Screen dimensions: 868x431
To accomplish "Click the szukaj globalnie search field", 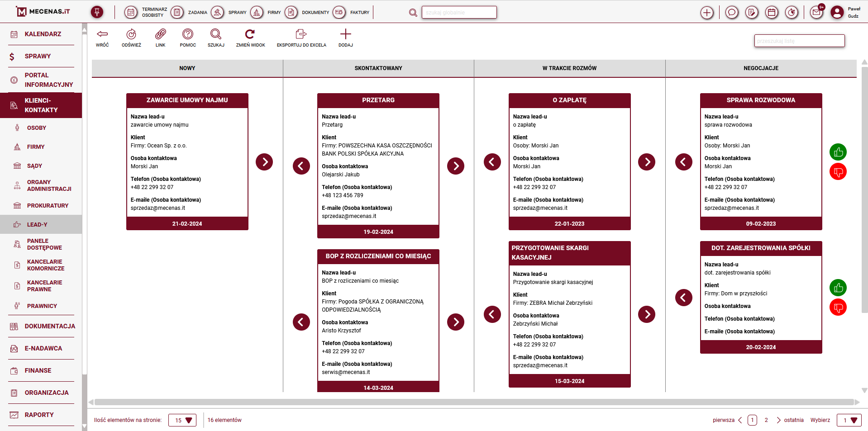I will tap(459, 12).
